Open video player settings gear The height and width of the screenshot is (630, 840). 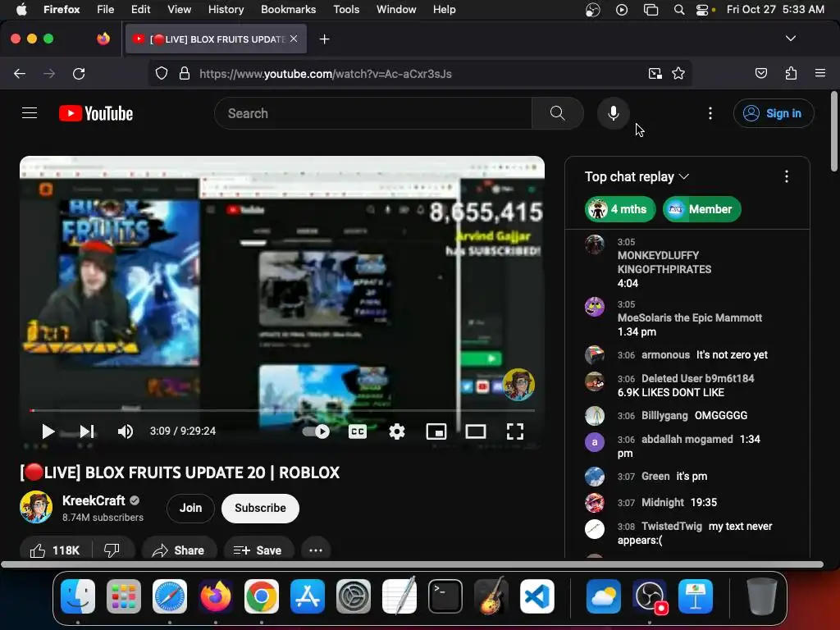click(397, 431)
